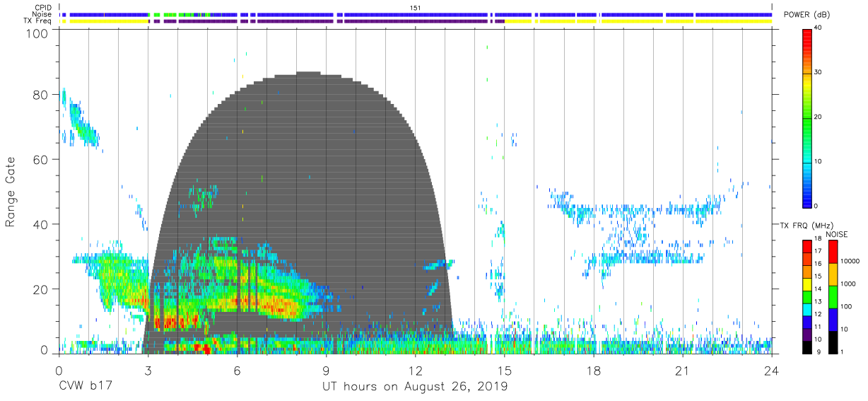
Task: Click the y-axis tick label '40'
Action: (41, 224)
